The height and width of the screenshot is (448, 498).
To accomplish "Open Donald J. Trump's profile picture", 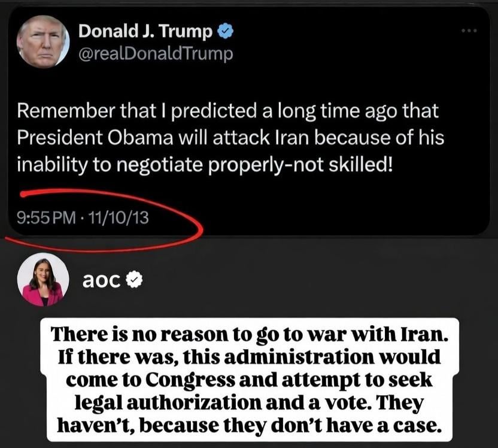I will pos(43,41).
